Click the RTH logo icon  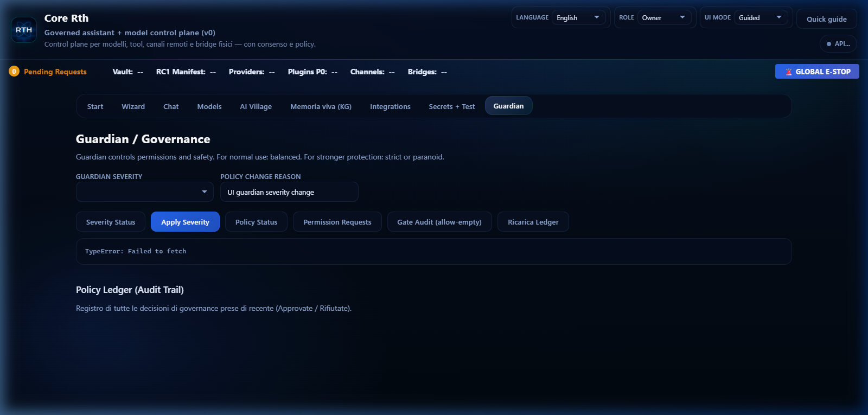(24, 30)
